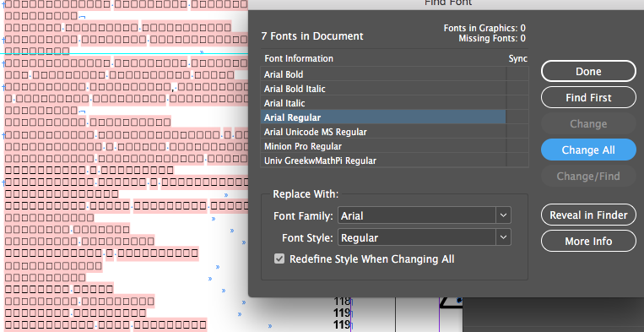Select Univ GreekwMathPi Regular font entry
Viewport: 644px width, 332px height.
[383, 161]
